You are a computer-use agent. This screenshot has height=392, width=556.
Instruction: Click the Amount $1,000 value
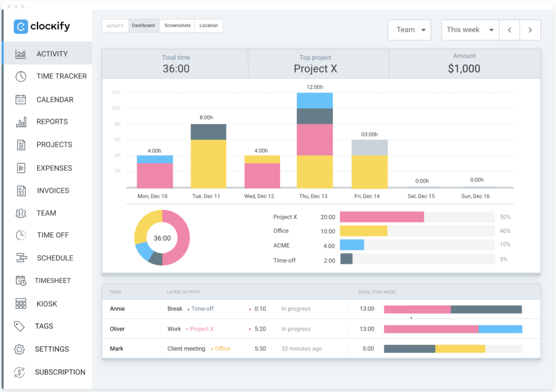tap(464, 69)
